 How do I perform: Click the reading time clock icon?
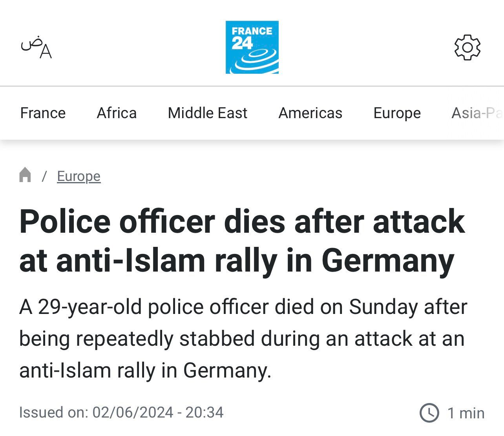point(429,413)
